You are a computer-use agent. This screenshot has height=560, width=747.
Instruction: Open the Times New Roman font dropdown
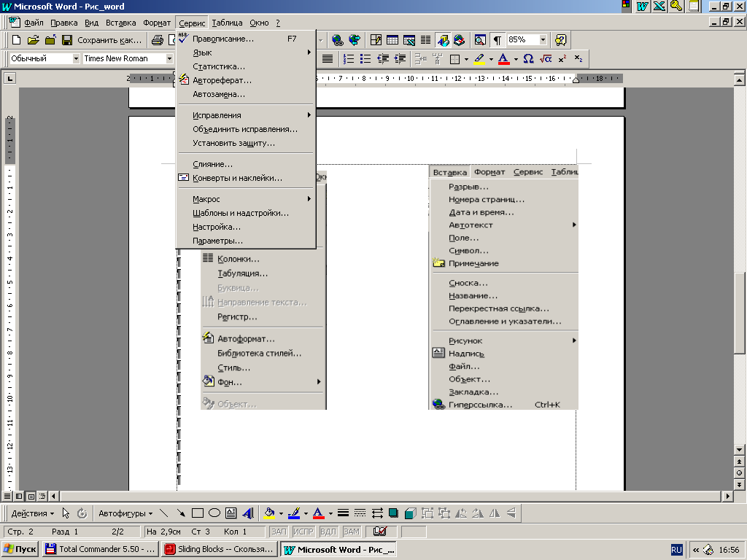[169, 58]
